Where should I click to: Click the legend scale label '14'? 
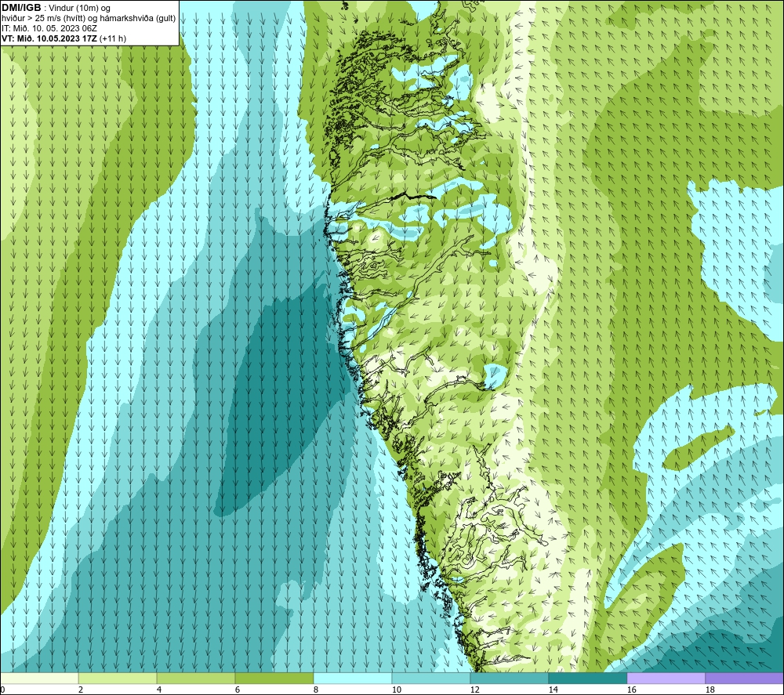click(x=553, y=690)
